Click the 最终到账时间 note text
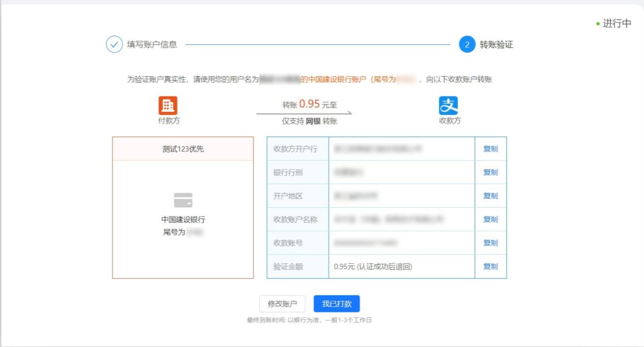Viewport: 644px width, 347px height. (310, 318)
